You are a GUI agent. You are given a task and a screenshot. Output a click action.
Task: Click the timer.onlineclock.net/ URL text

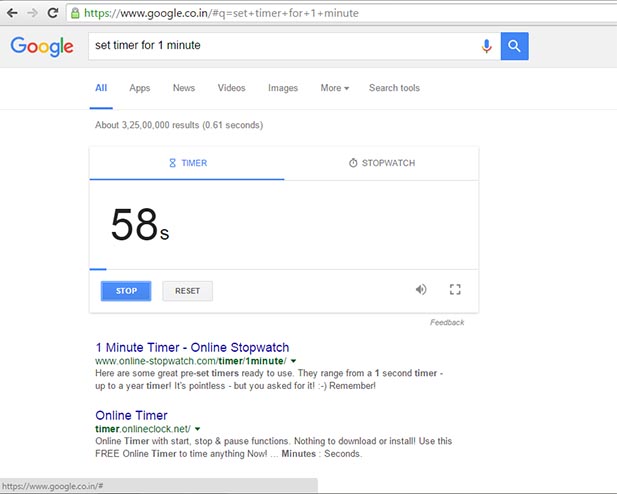143,429
